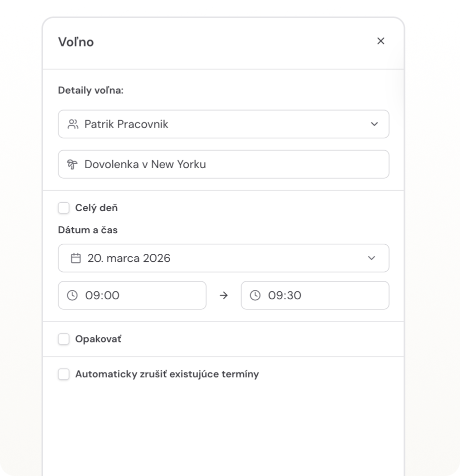Click the chevron in the employee selector
Image resolution: width=460 pixels, height=476 pixels.
tap(375, 124)
